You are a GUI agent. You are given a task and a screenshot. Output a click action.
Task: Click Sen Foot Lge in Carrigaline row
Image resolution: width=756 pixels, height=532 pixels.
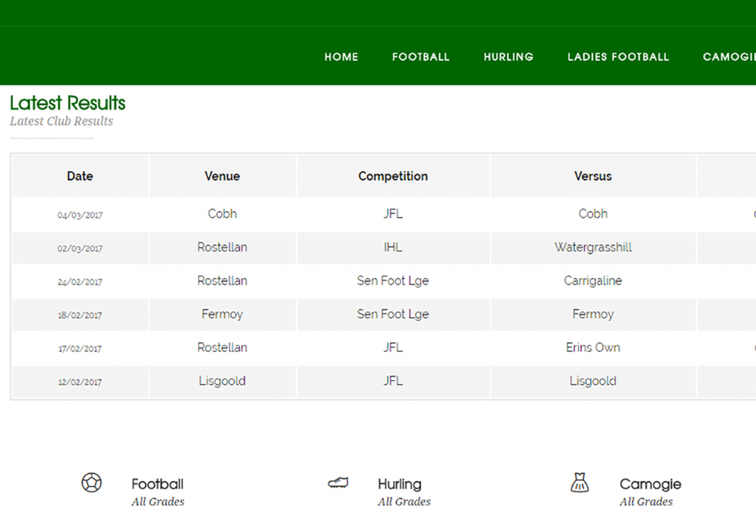pos(393,281)
